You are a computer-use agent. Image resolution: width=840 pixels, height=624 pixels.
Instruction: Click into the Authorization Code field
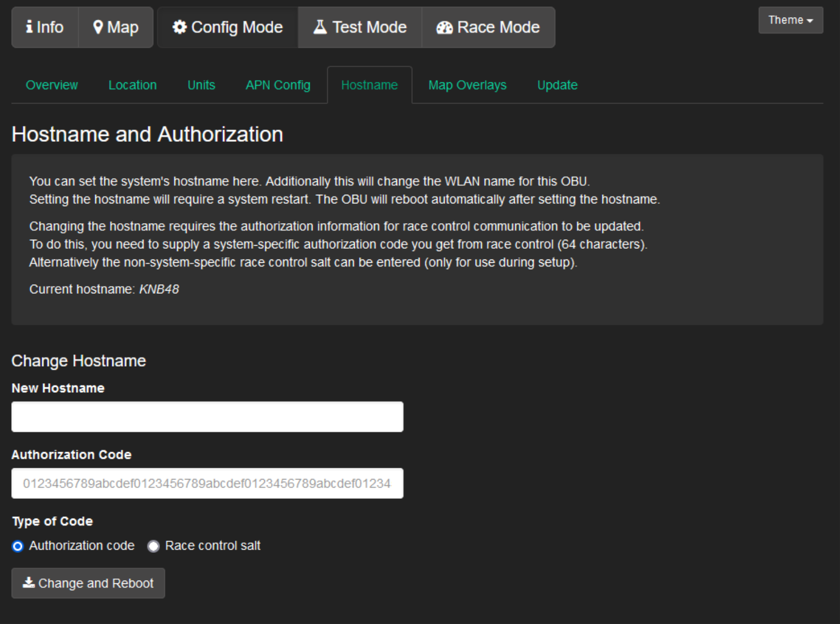point(207,483)
